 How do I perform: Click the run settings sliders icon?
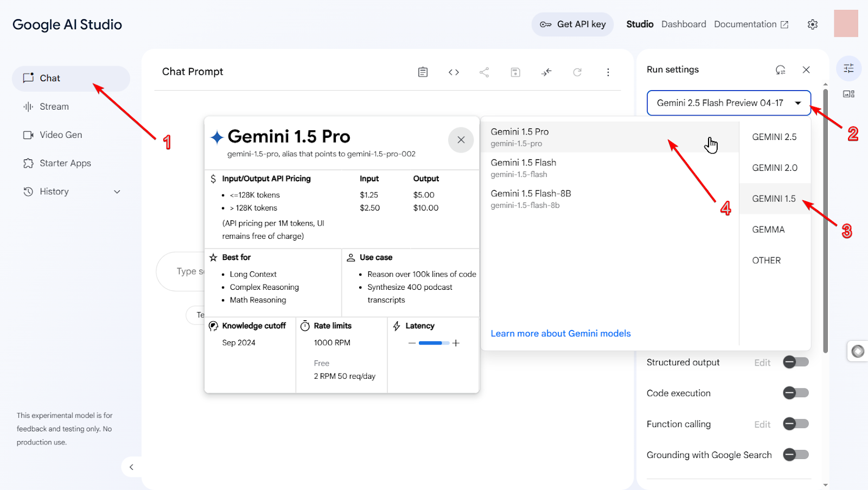pos(848,68)
